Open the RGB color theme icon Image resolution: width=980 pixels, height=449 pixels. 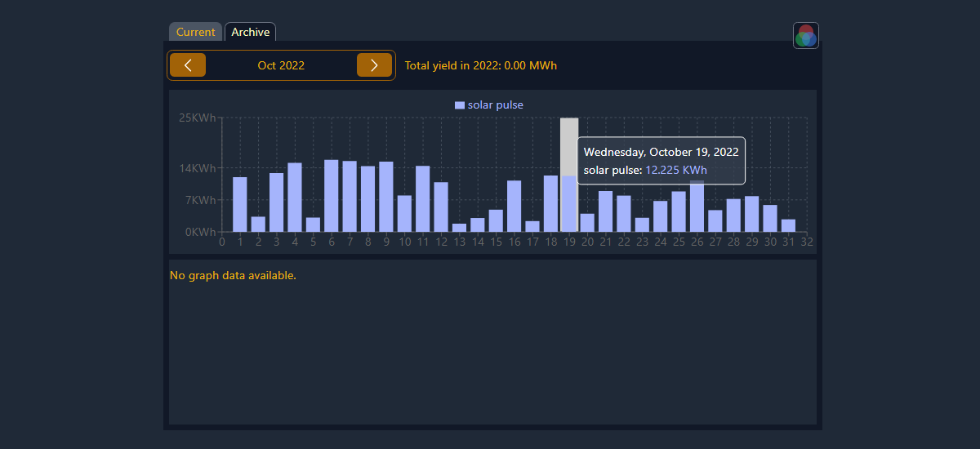(805, 35)
